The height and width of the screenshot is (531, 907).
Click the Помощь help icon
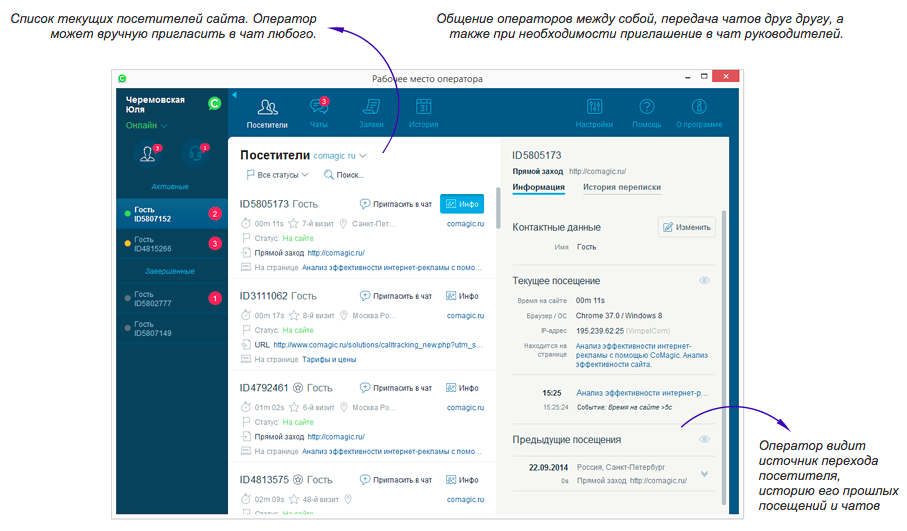[x=647, y=107]
